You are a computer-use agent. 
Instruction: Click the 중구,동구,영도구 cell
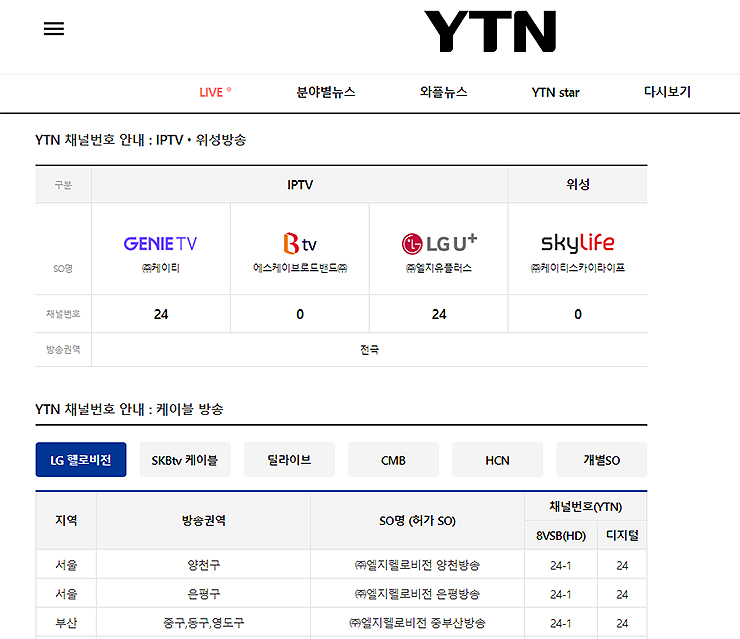click(x=203, y=623)
